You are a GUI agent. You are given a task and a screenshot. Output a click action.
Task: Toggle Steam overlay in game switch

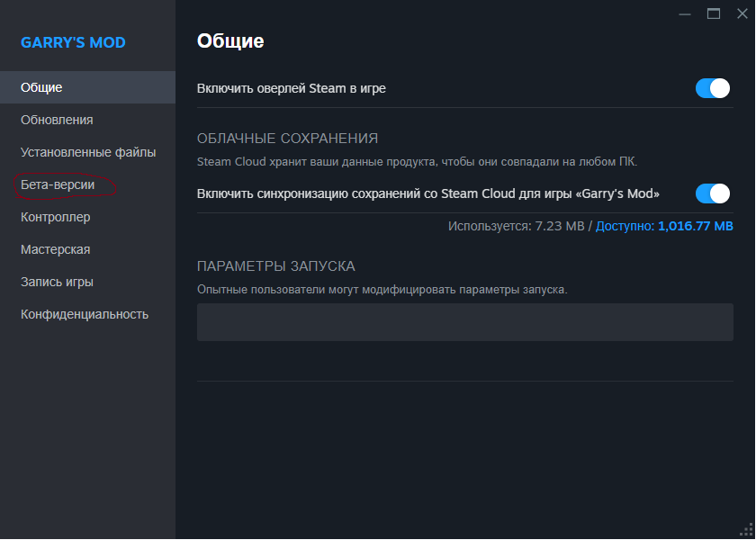pos(713,88)
